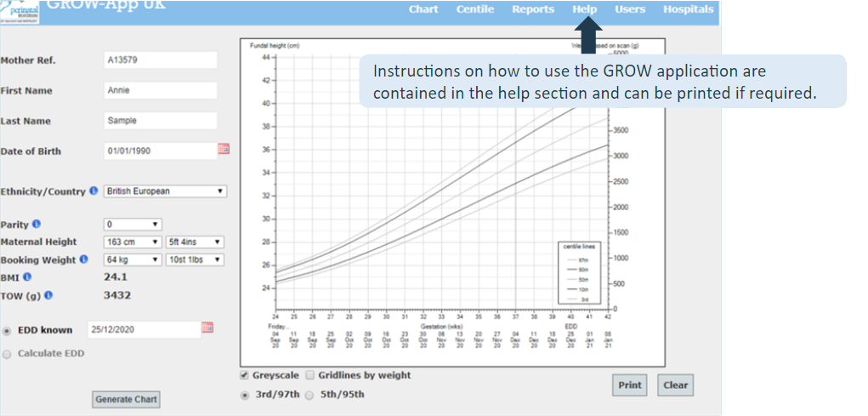Open the Reports menu
This screenshot has width=868, height=416.
(533, 9)
